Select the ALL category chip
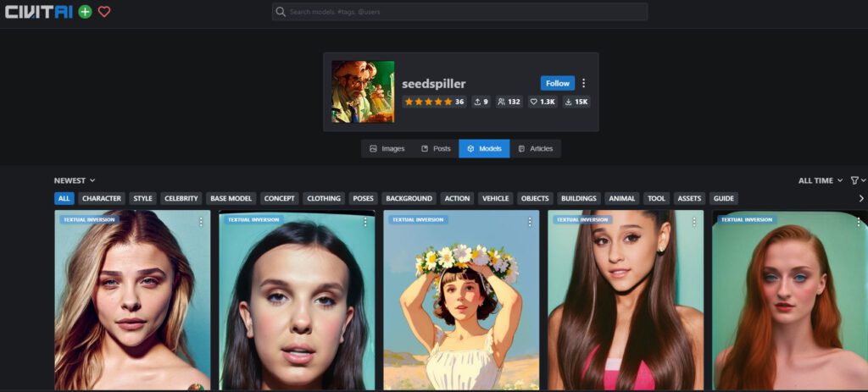868x392 pixels. (64, 199)
